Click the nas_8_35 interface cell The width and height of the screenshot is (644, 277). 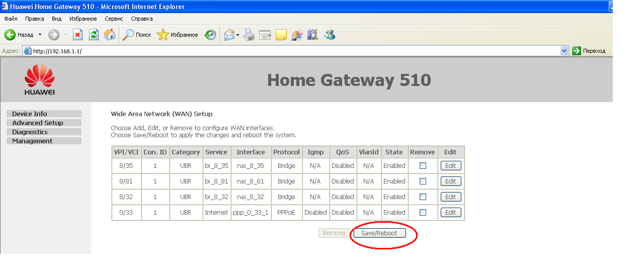(x=251, y=165)
